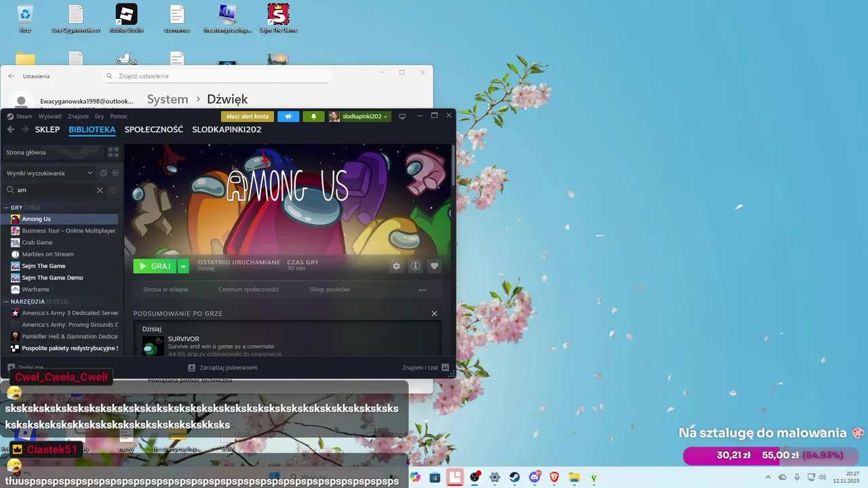The image size is (868, 488).
Task: Select Sejm The Game Demo entry
Action: pyautogui.click(x=60, y=278)
